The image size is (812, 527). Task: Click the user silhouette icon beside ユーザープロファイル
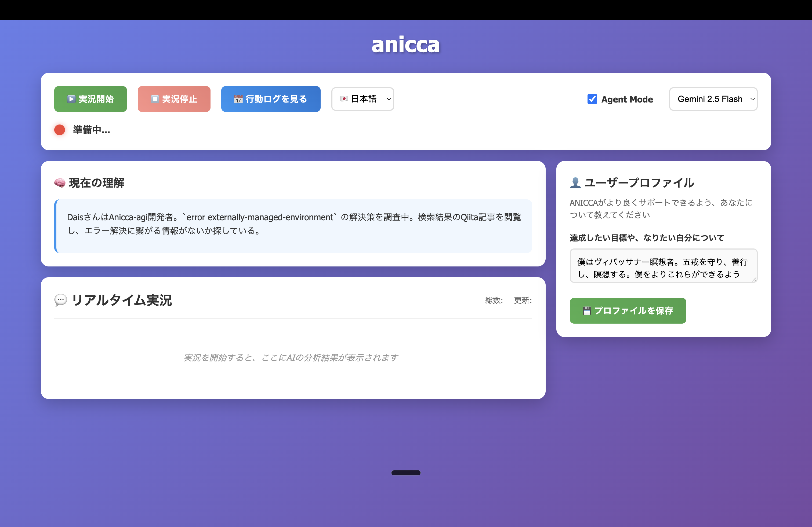point(575,183)
